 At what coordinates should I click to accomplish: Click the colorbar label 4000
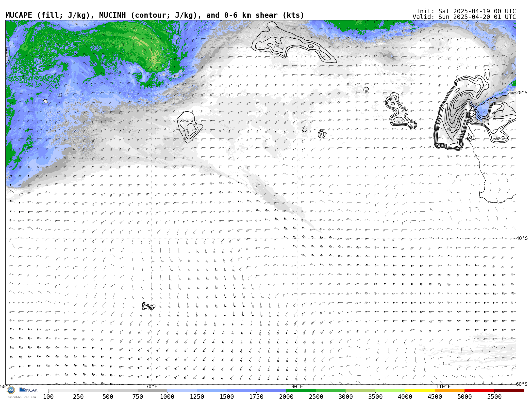pos(405,397)
